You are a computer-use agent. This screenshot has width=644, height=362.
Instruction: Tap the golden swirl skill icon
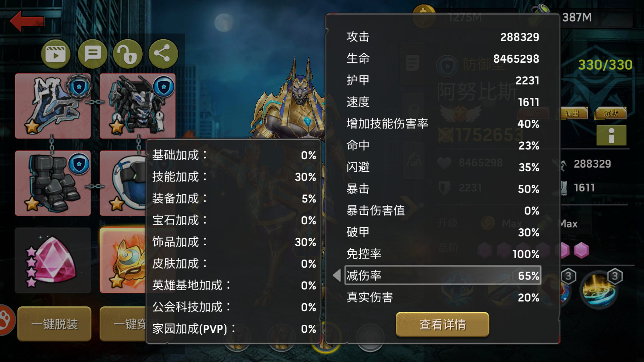pos(599,290)
